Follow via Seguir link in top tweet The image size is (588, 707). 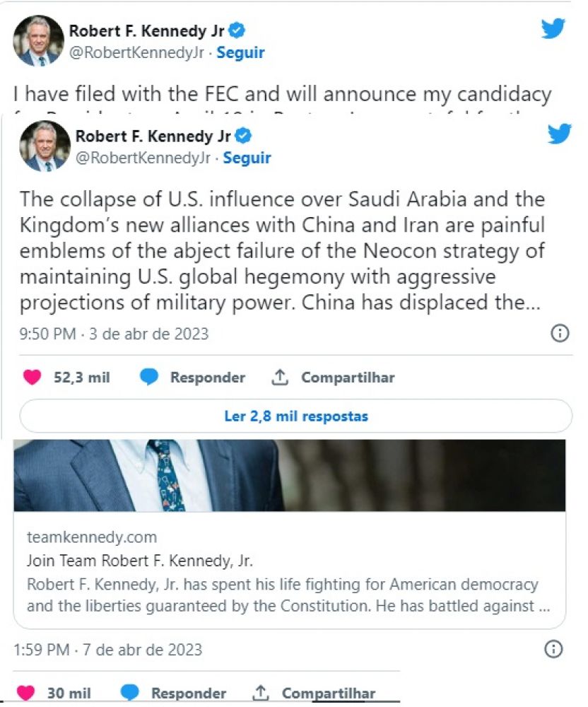click(x=240, y=52)
